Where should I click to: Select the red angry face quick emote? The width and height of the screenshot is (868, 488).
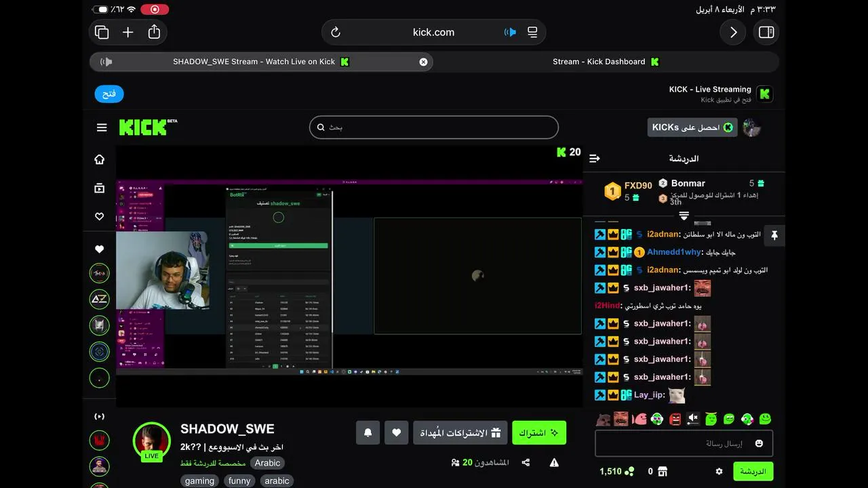click(x=675, y=419)
